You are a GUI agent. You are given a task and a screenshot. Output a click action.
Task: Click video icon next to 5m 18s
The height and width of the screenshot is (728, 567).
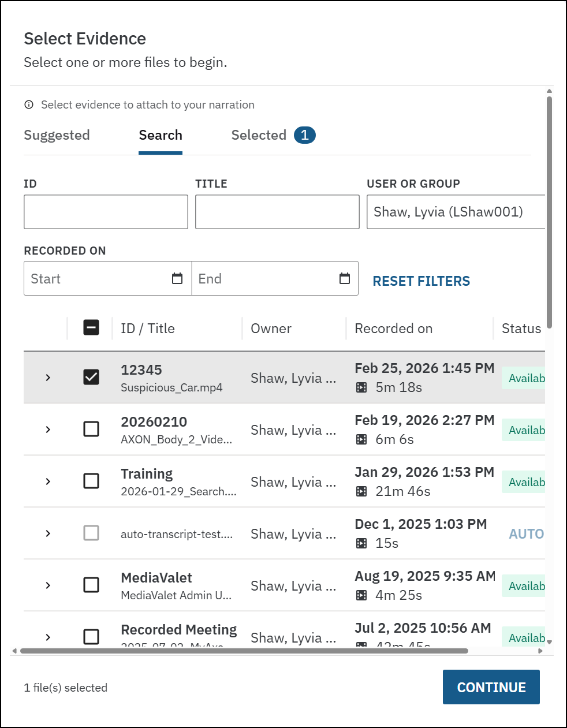coord(361,387)
